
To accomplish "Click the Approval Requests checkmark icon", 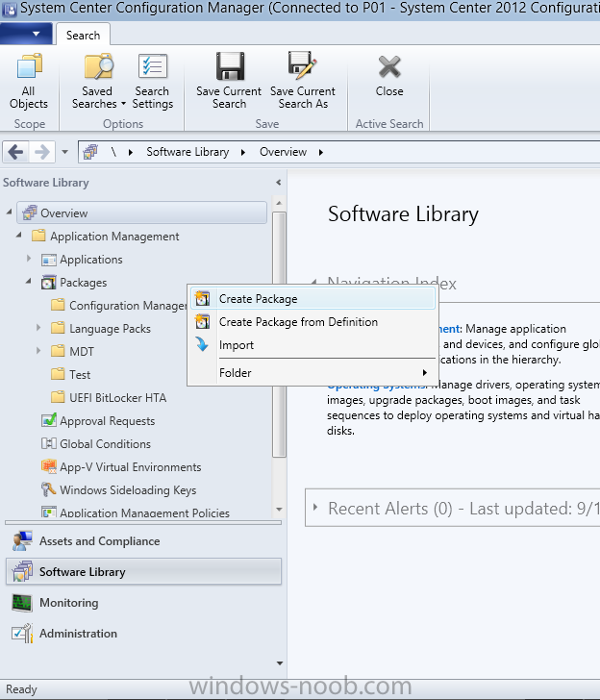I will 49,420.
